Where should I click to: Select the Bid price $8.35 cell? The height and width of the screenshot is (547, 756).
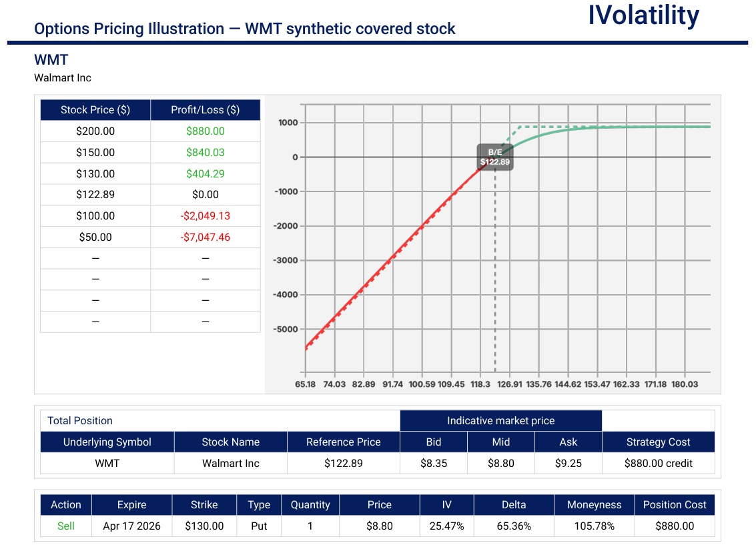(x=434, y=463)
